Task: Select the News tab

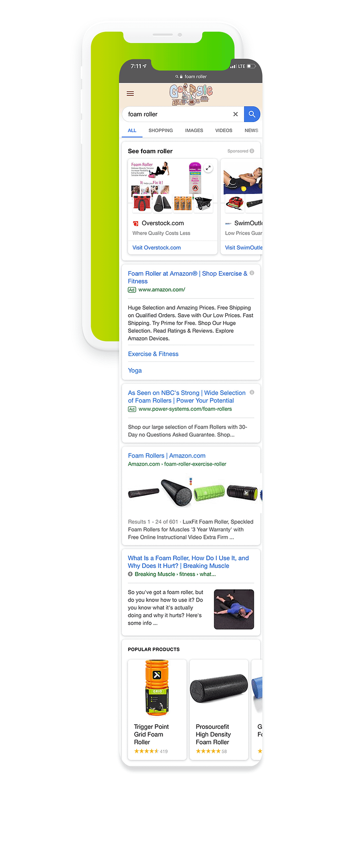Action: tap(252, 130)
